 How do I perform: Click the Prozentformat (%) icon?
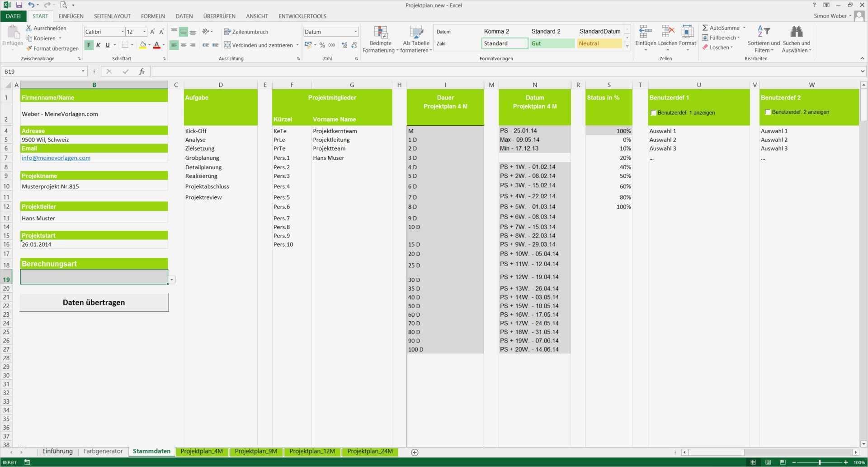322,45
